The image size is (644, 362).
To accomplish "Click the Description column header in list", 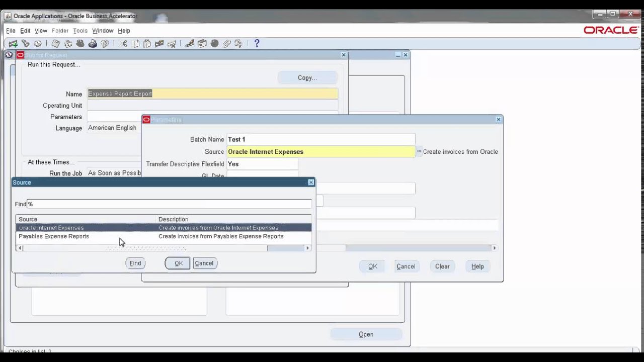I will (x=234, y=219).
